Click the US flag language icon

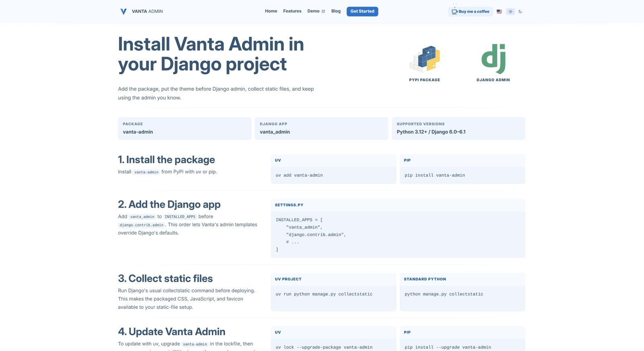tap(499, 12)
